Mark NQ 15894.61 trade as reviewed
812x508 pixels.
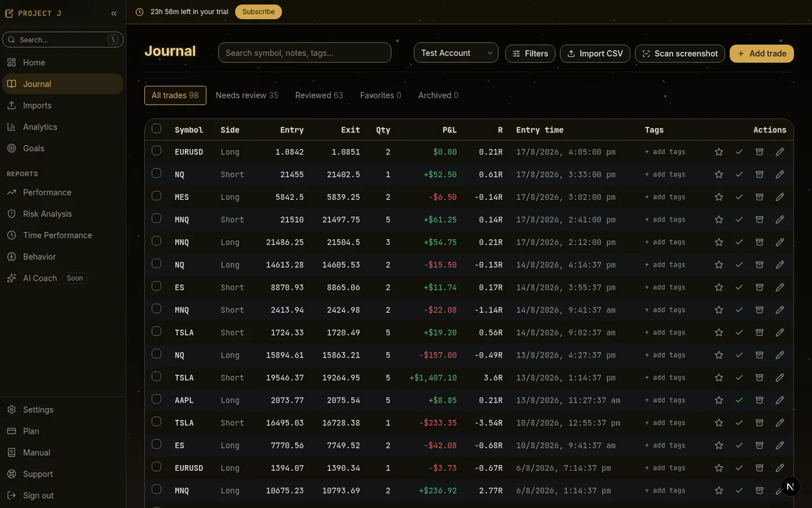click(x=739, y=356)
